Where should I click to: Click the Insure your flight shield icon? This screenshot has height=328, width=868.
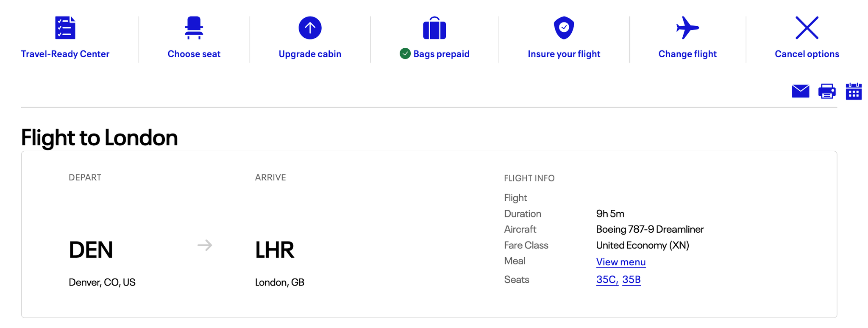tap(564, 27)
